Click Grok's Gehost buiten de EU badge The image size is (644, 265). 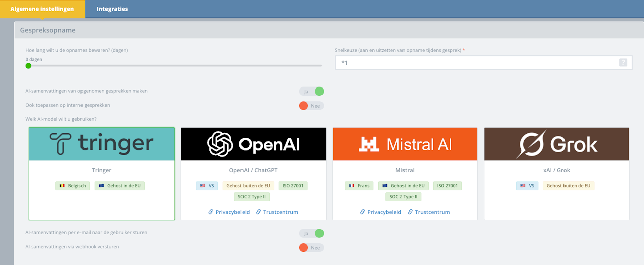pyautogui.click(x=569, y=186)
